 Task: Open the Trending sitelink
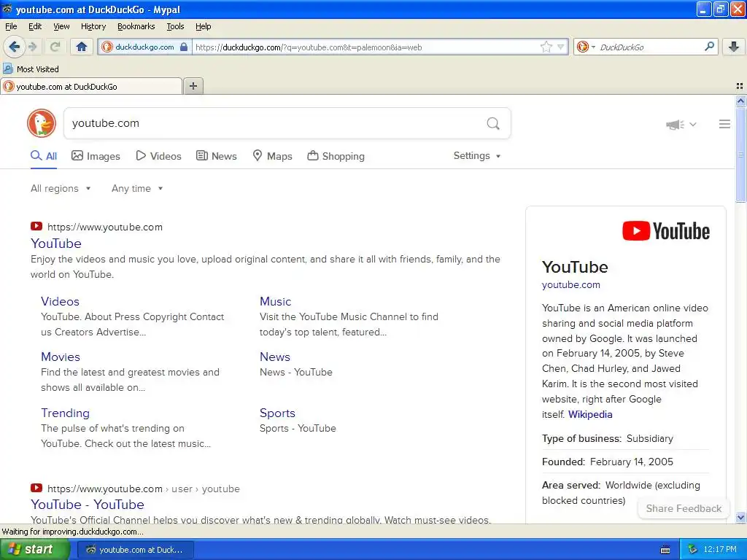[65, 413]
